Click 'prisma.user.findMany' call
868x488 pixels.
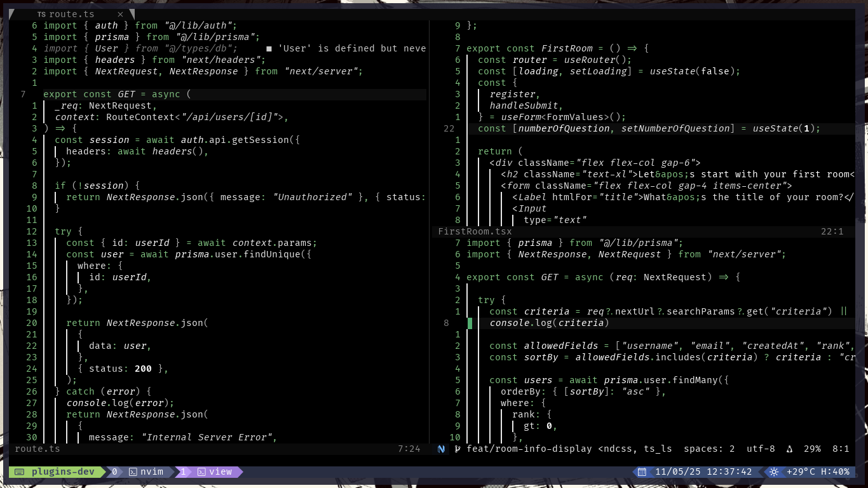[661, 380]
